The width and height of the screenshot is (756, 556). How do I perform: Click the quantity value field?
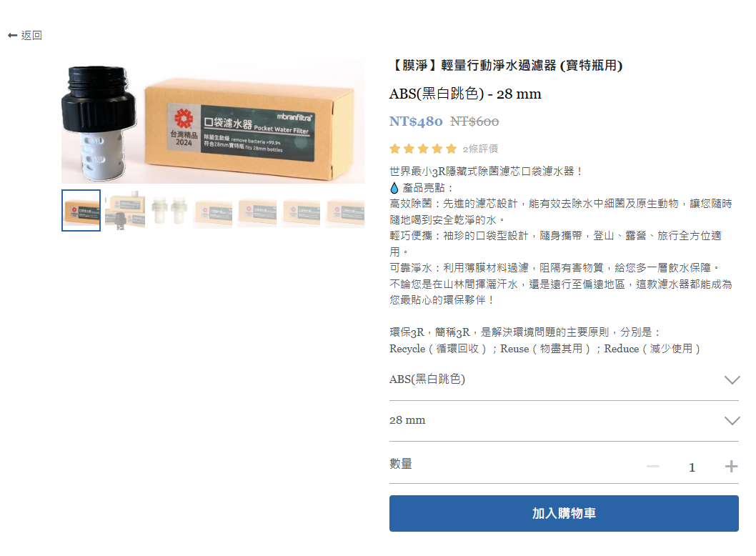pyautogui.click(x=692, y=467)
